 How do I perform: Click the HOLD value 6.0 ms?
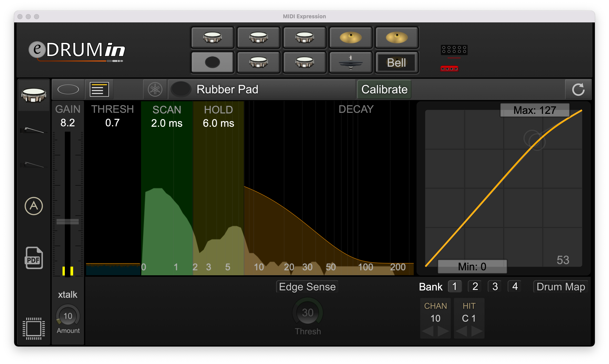219,123
